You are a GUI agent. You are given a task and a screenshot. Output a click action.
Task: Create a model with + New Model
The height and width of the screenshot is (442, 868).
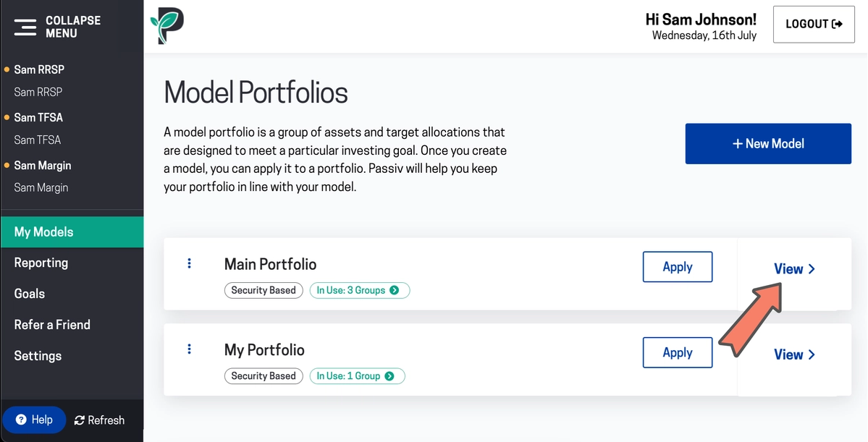(x=768, y=144)
